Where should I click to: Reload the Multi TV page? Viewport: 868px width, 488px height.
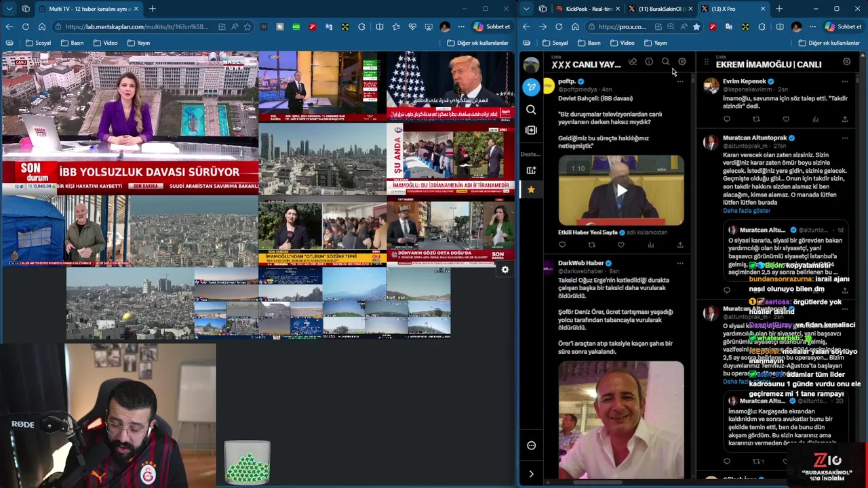(x=25, y=26)
